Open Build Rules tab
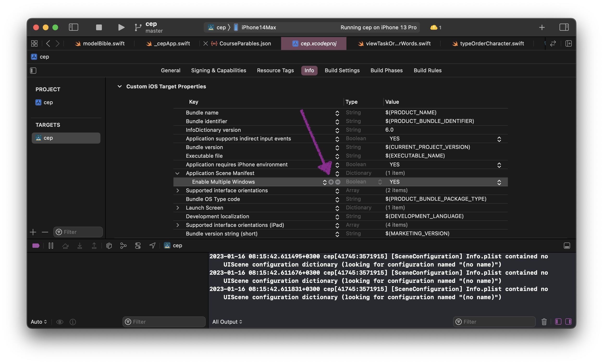This screenshot has width=603, height=364. point(428,70)
